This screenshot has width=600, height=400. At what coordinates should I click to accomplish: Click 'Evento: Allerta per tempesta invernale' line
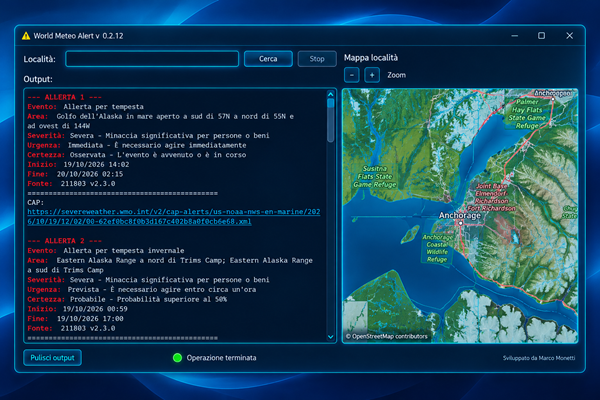pyautogui.click(x=106, y=251)
